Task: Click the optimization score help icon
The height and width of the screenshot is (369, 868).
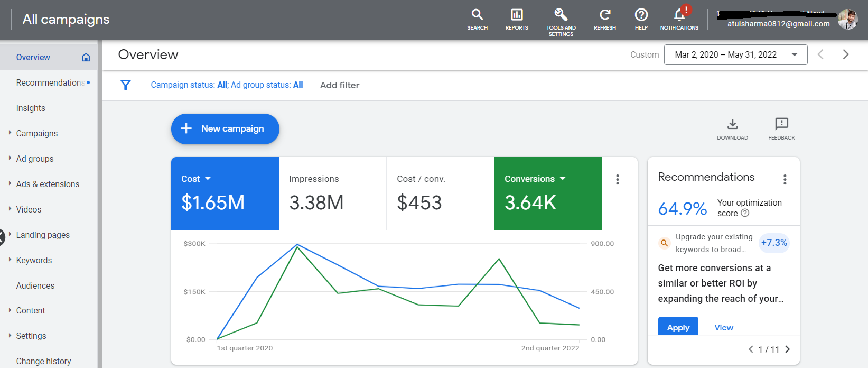Action: pos(745,213)
